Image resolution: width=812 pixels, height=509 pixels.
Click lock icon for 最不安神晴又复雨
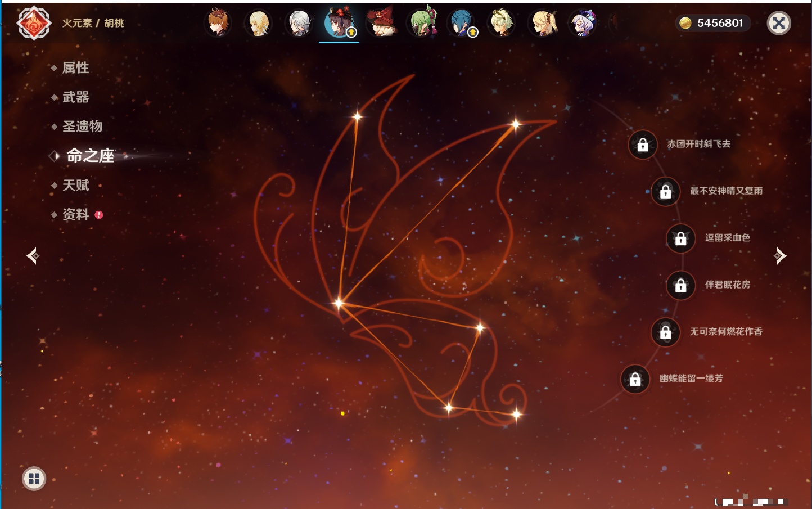coord(666,192)
